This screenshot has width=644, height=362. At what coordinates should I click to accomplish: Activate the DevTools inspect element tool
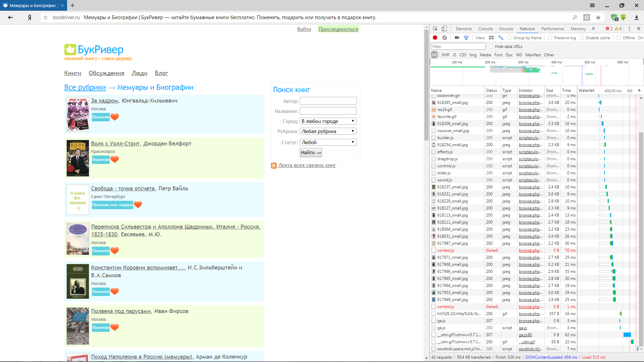(x=435, y=29)
